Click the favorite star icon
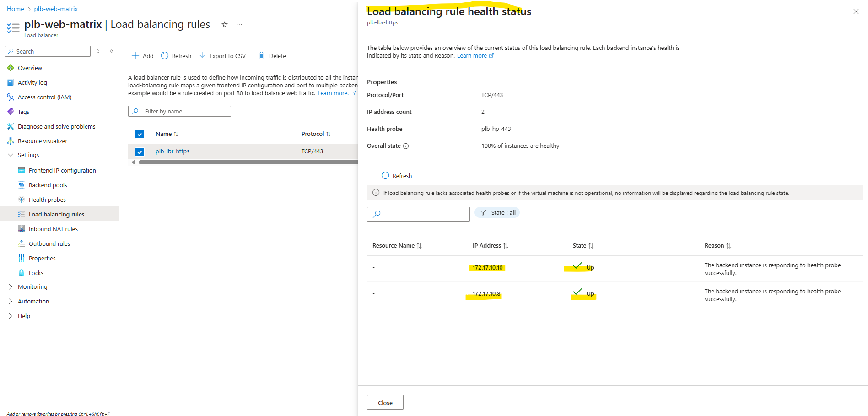 tap(225, 25)
